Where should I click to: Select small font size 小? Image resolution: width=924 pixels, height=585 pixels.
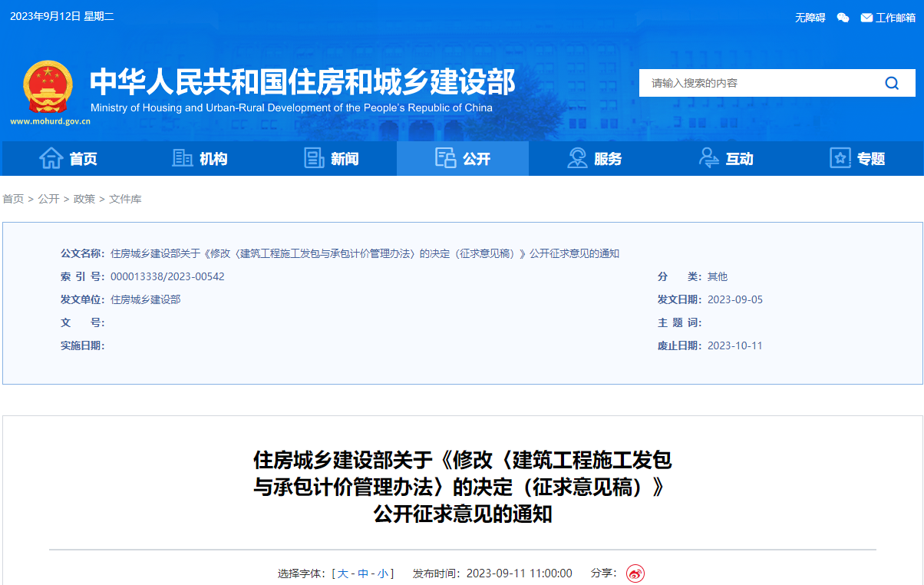383,573
